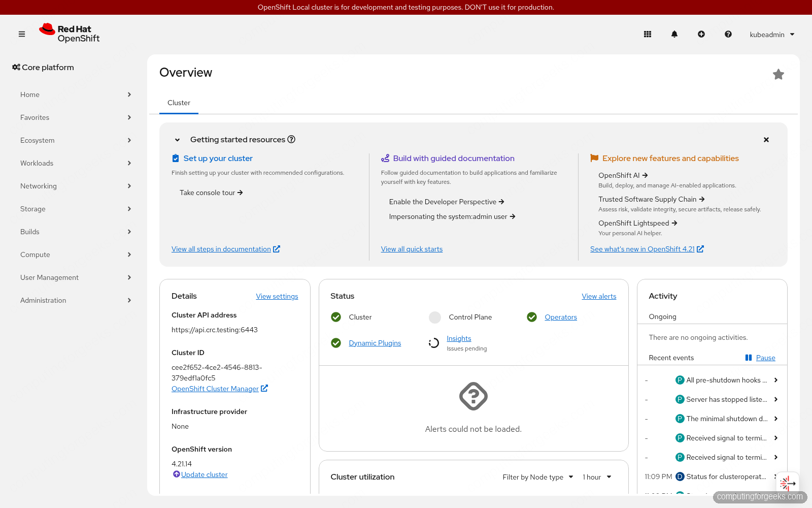
Task: Expand the Favorites navigation section
Action: 76,117
